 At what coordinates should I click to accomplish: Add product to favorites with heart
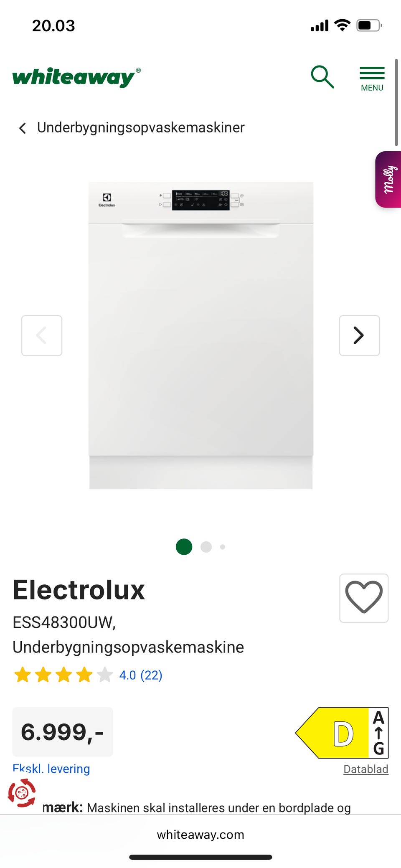point(364,598)
